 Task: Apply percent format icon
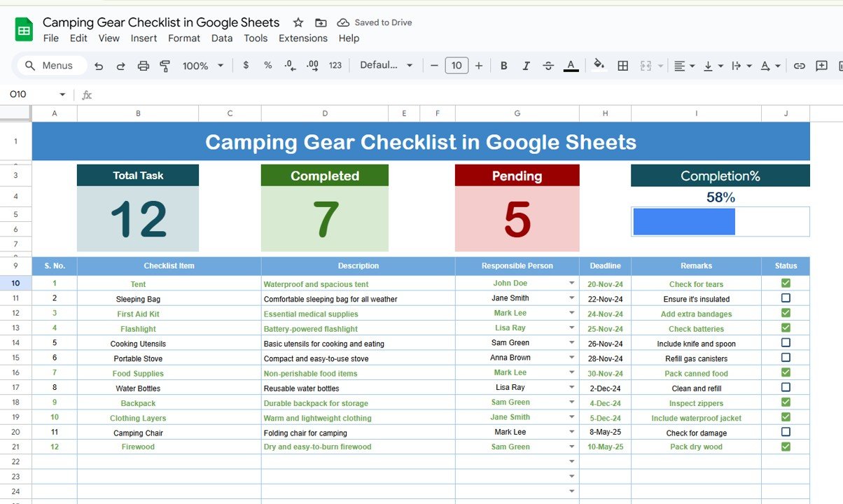268,65
